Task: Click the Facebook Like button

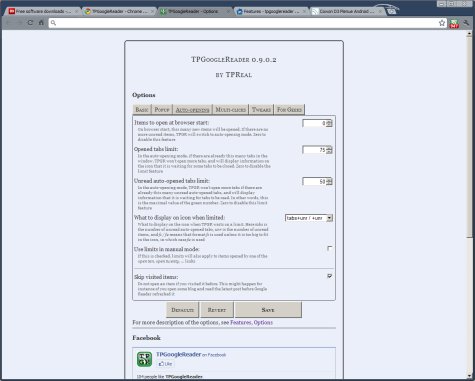Action: 165,364
